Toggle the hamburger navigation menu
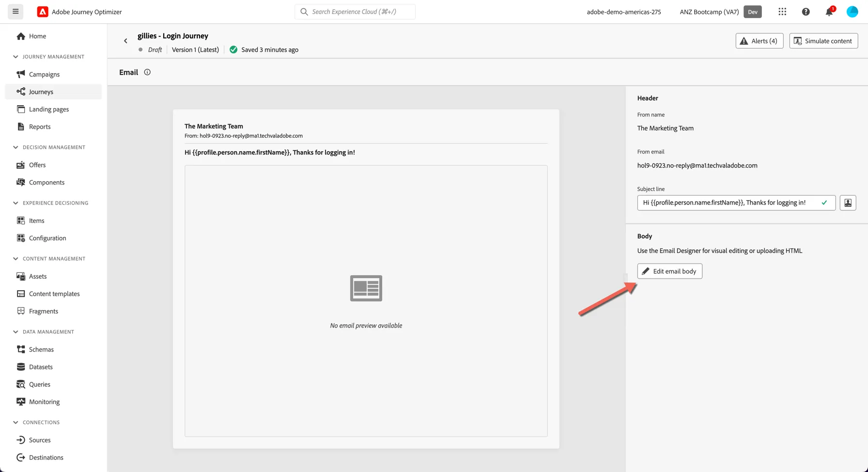This screenshot has height=472, width=868. (15, 12)
